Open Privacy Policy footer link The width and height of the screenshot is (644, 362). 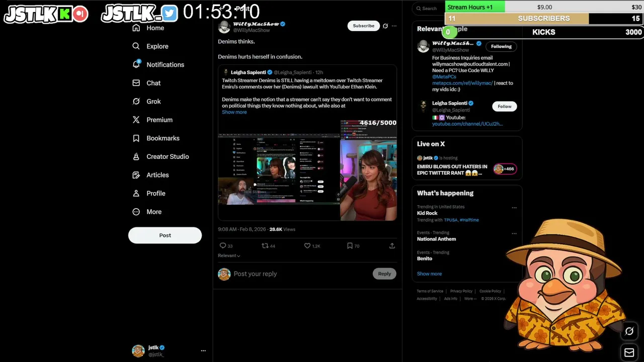[461, 291]
